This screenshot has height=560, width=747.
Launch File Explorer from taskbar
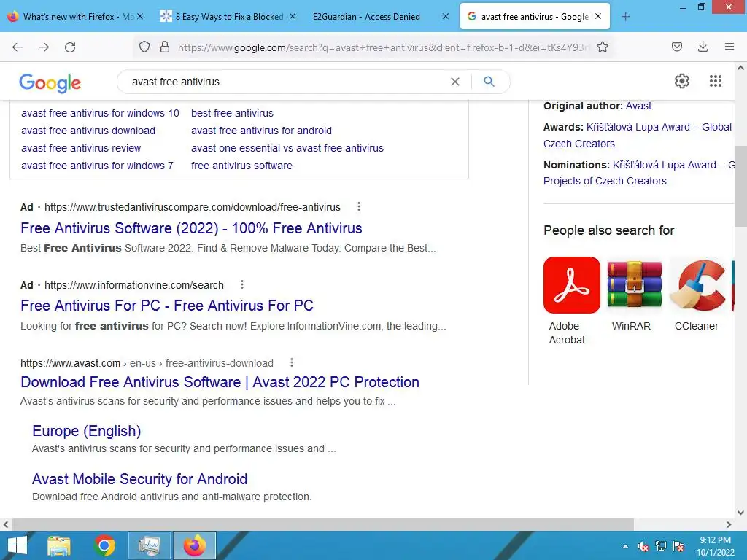click(59, 545)
